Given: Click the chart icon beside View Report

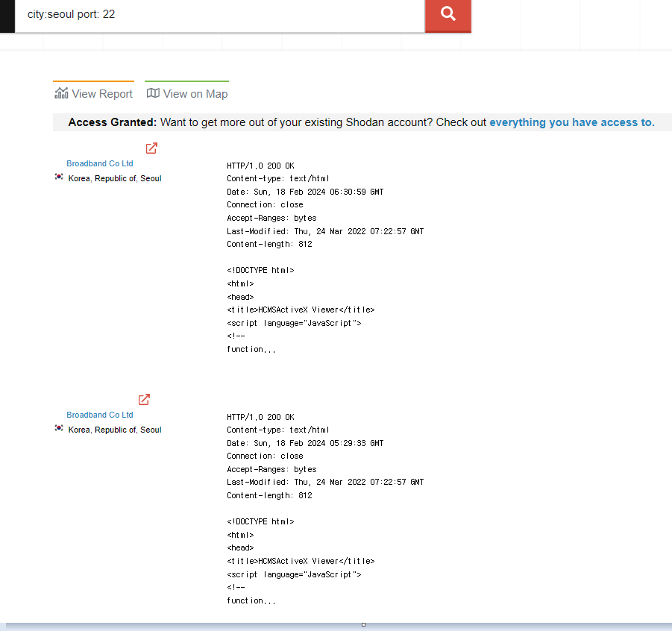Looking at the screenshot, I should tap(61, 93).
